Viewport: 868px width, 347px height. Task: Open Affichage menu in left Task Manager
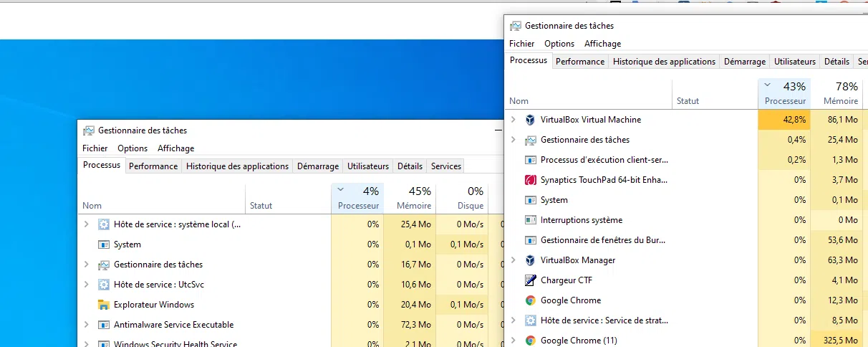176,148
